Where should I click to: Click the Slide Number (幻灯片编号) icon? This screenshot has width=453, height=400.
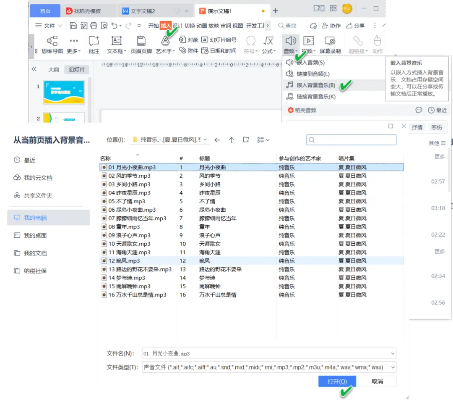[204, 40]
